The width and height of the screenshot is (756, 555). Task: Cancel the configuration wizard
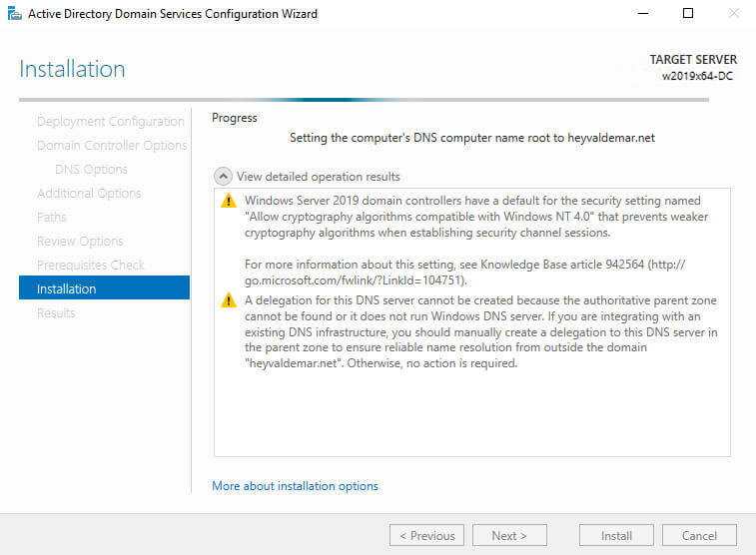tap(700, 535)
